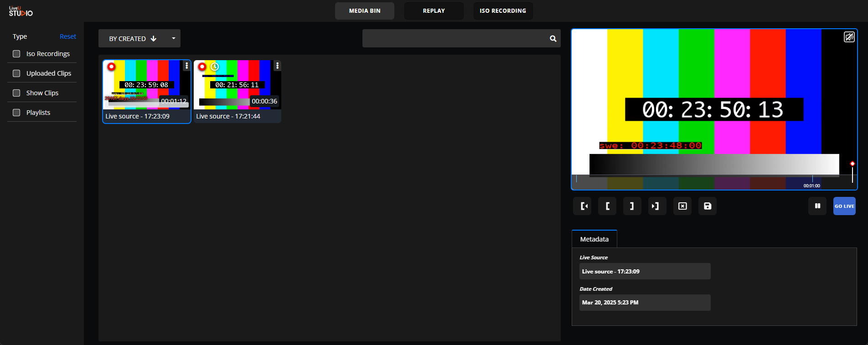Clear the in and out marks
Image resolution: width=868 pixels, height=345 pixels.
(682, 206)
